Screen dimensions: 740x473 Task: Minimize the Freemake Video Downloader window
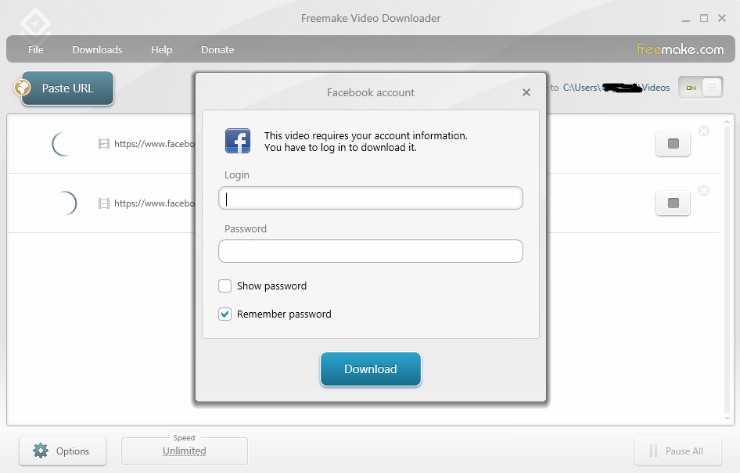(x=686, y=19)
